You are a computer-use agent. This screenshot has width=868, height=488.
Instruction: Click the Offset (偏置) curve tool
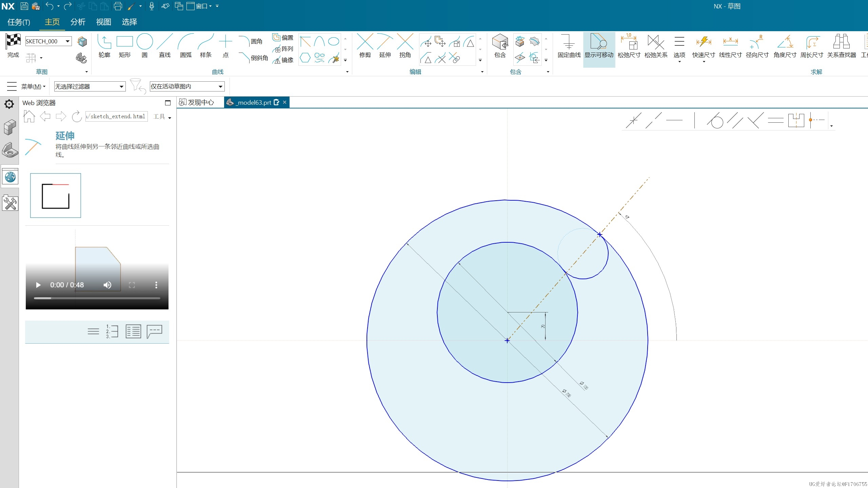[283, 38]
